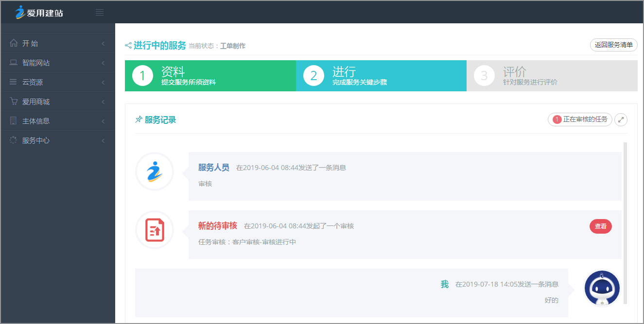This screenshot has height=324, width=644.
Task: Click the 服务人员 avatar logo
Action: click(x=155, y=171)
